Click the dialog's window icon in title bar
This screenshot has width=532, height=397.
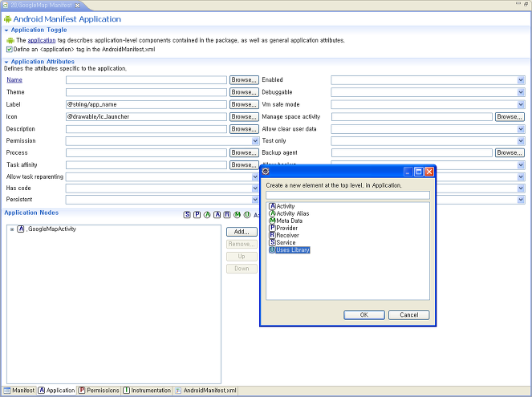click(266, 172)
